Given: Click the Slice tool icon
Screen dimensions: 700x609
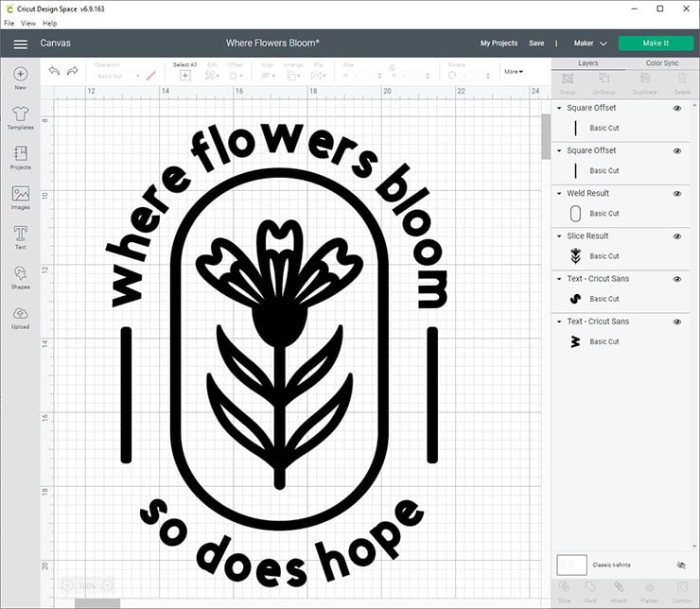Looking at the screenshot, I should tap(564, 586).
